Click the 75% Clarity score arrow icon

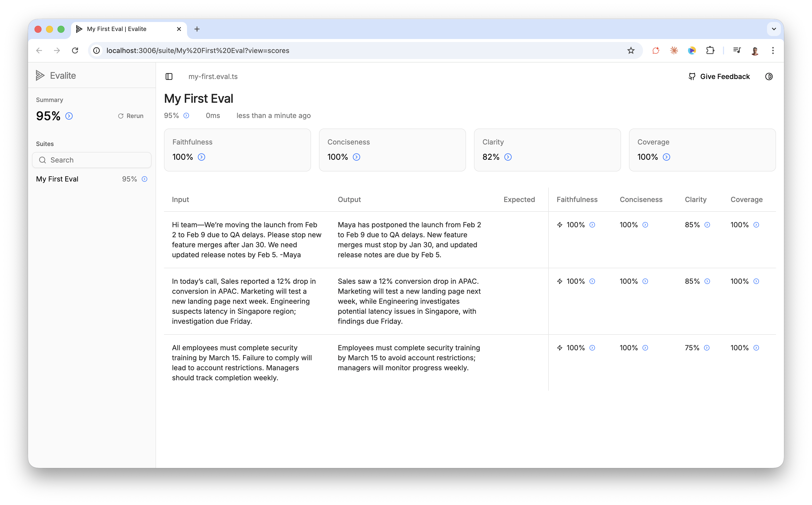pyautogui.click(x=707, y=348)
